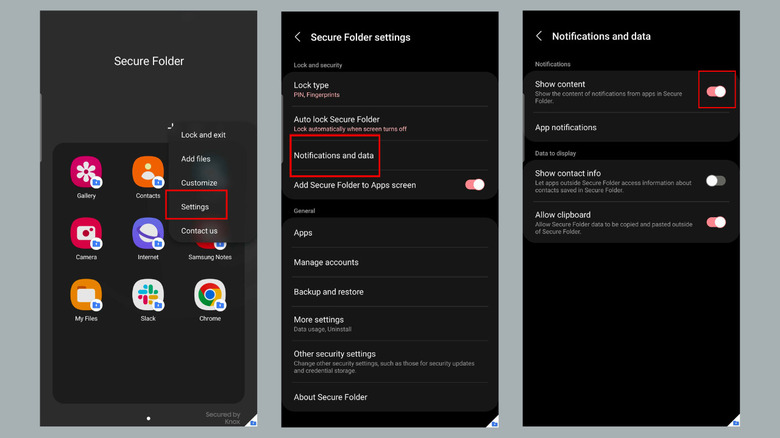Screen dimensions: 780x438
Task: Open More settings row
Action: point(390,324)
